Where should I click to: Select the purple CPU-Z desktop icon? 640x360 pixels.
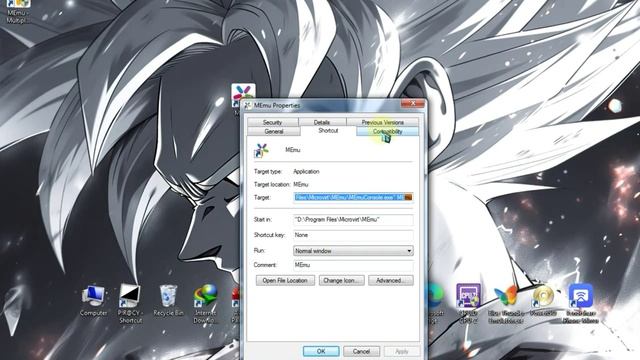(468, 303)
